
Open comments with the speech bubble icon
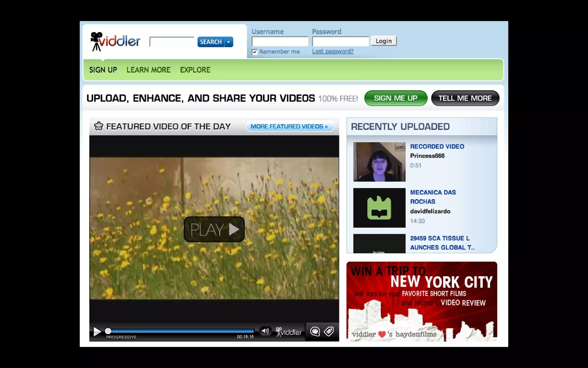point(315,332)
